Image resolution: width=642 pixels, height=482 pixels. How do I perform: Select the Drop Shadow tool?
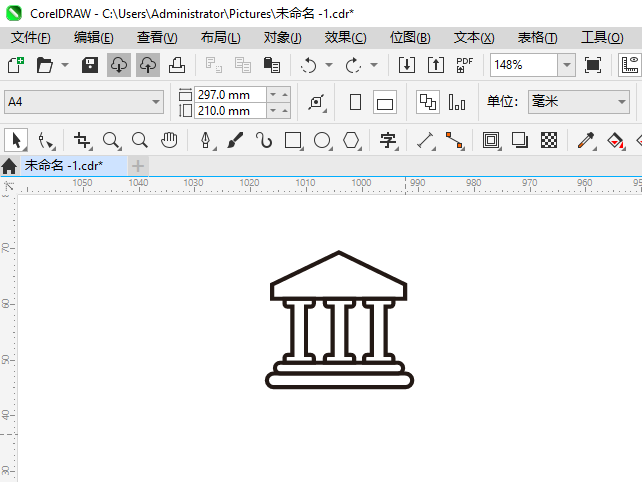(x=520, y=140)
